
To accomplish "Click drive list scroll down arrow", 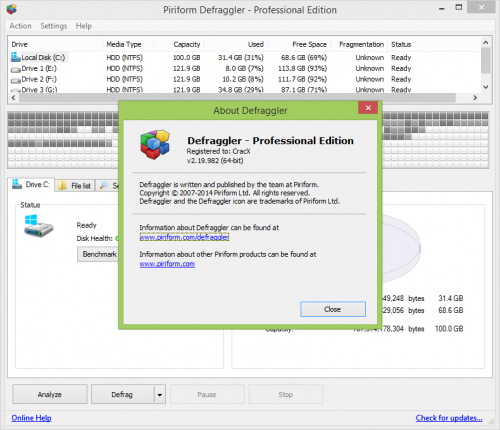I will (x=486, y=87).
